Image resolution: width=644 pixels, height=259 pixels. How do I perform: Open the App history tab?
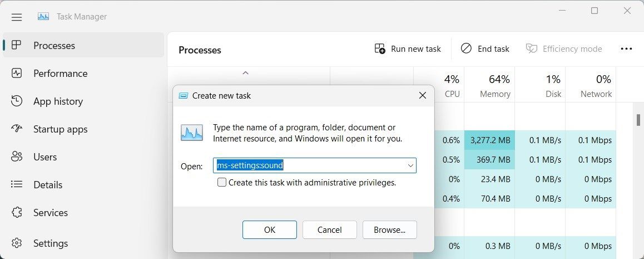pos(83,101)
